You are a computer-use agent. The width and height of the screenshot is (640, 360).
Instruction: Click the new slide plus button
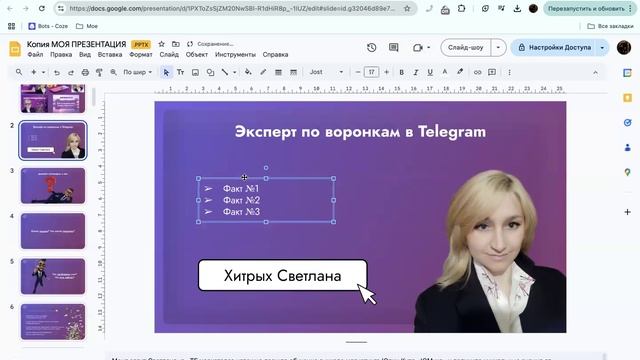[x=34, y=72]
